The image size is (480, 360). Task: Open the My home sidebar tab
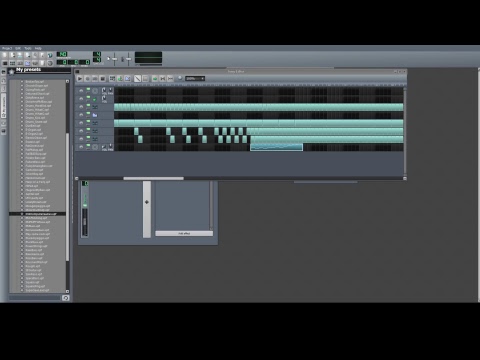4,123
